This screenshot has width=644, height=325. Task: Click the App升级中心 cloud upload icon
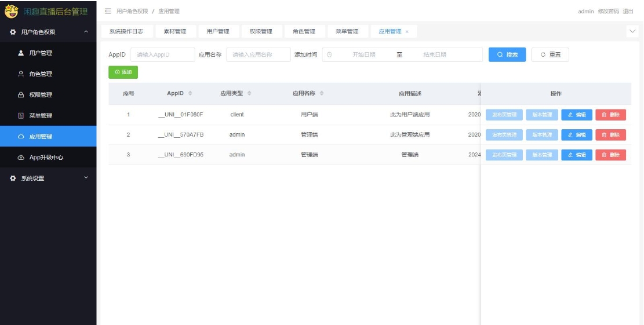coord(21,158)
